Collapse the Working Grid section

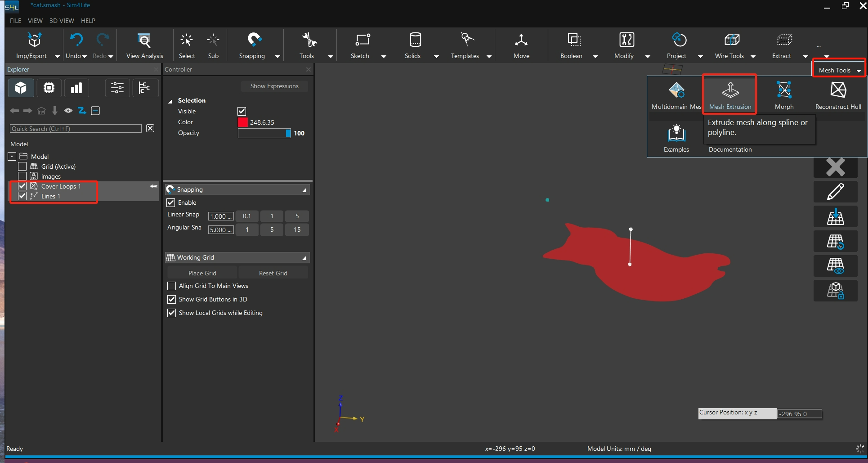pyautogui.click(x=304, y=258)
